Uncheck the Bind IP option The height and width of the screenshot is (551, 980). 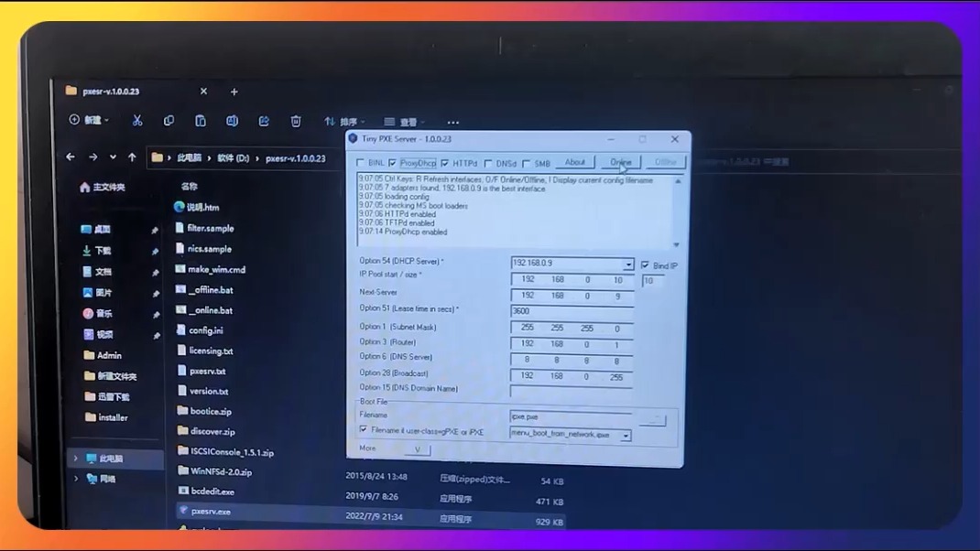pyautogui.click(x=646, y=265)
